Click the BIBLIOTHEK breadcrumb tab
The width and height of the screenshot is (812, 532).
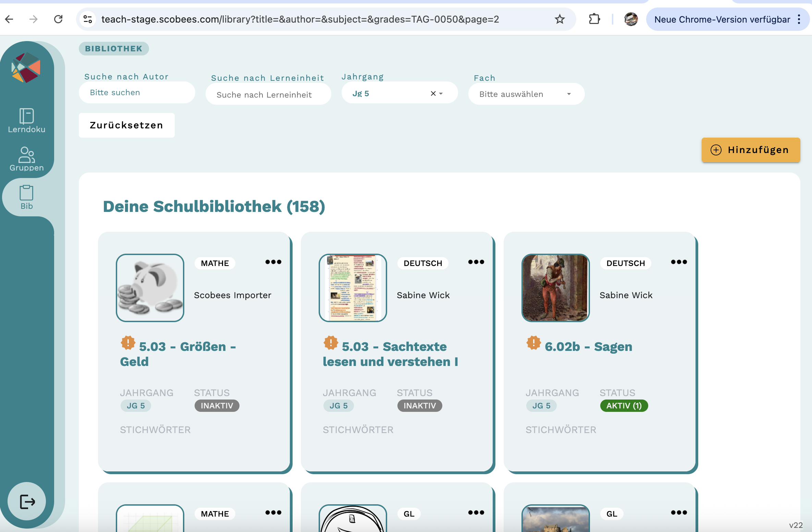pyautogui.click(x=114, y=49)
